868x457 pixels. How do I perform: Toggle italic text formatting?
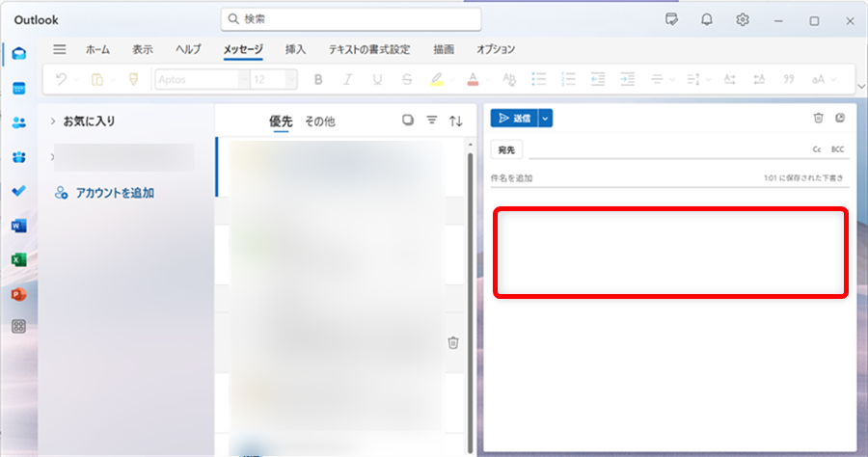pos(347,79)
